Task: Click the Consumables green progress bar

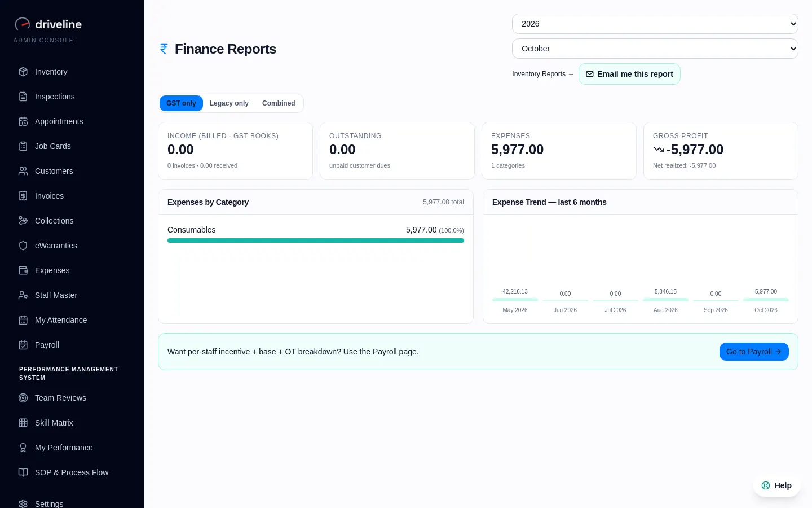Action: (x=316, y=240)
